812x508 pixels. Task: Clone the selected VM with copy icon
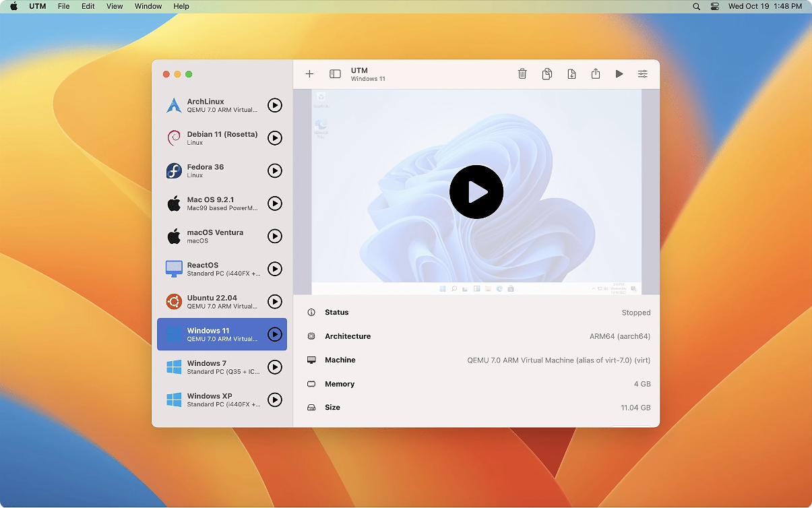(547, 74)
